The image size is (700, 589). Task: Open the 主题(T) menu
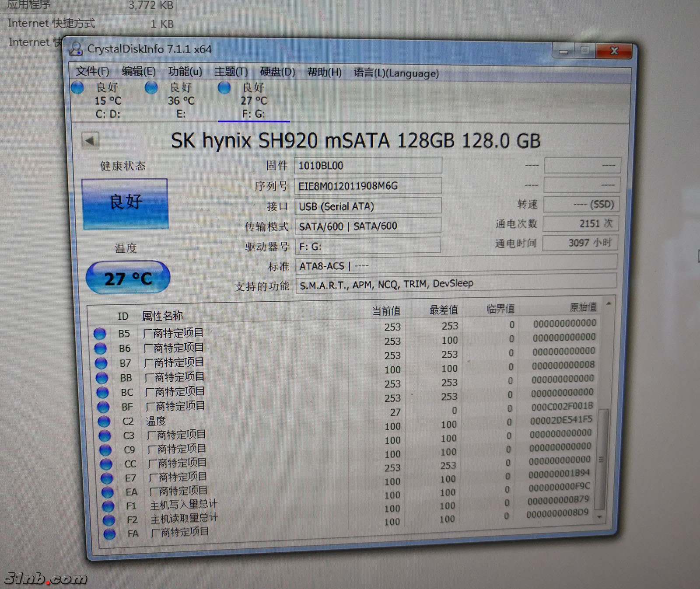[231, 72]
